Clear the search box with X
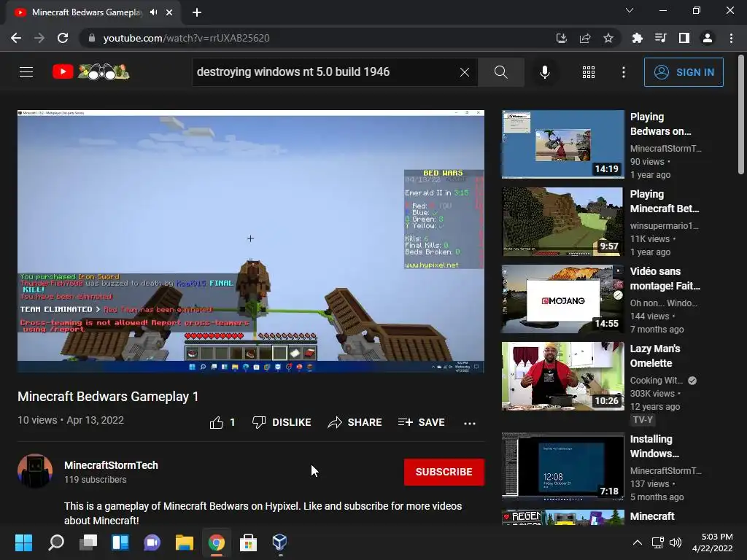Screen dimensions: 747x560 465,72
